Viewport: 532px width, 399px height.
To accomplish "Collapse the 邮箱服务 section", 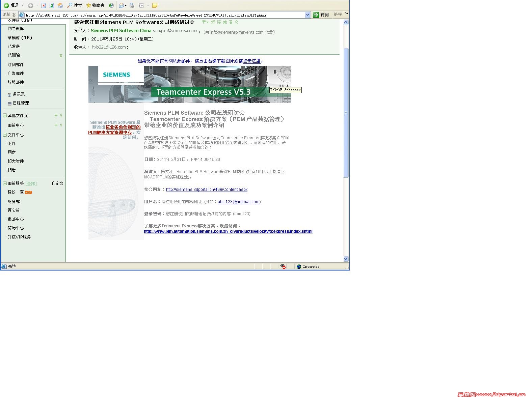I will pos(5,183).
